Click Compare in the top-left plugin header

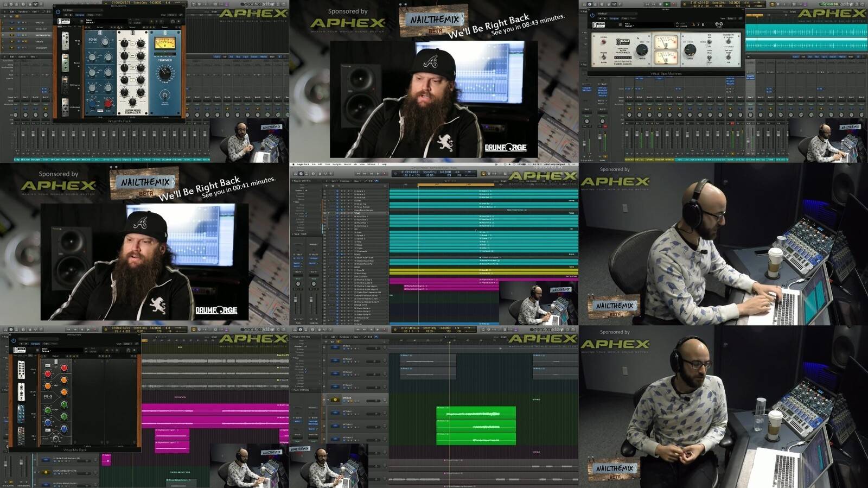click(80, 15)
